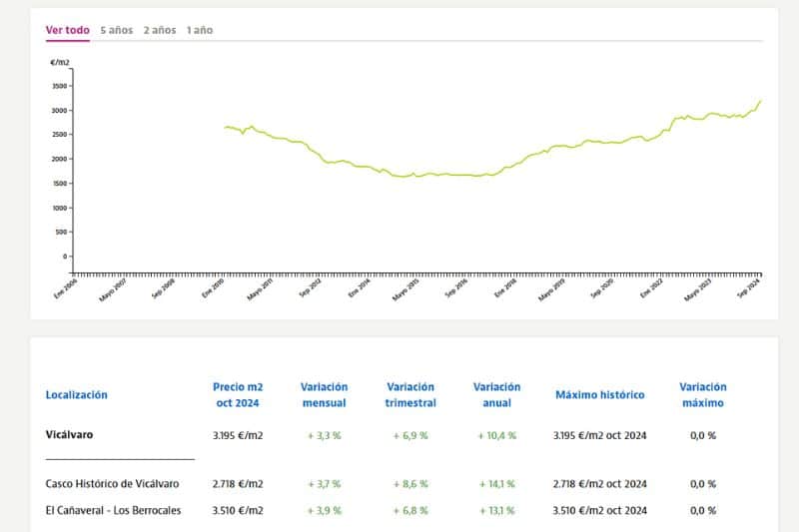The width and height of the screenshot is (799, 532).
Task: Select the 'Ver todo' tab
Action: [x=67, y=30]
